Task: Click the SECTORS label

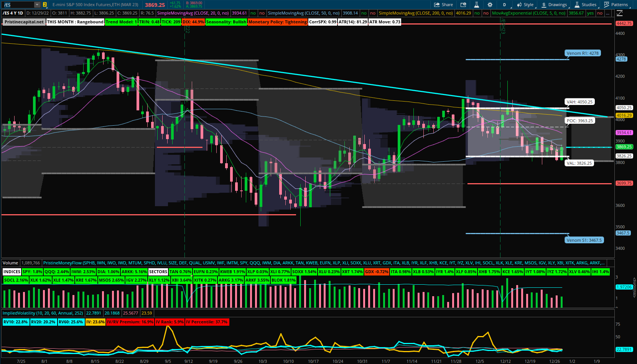Action: (158, 272)
